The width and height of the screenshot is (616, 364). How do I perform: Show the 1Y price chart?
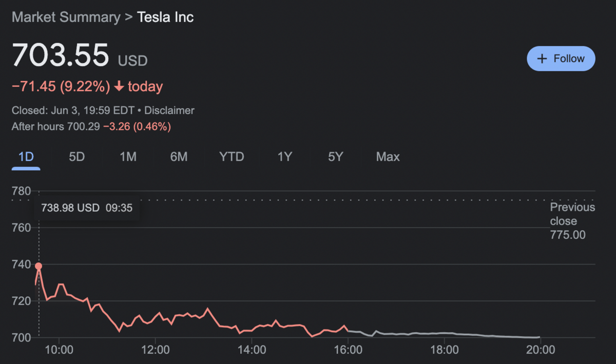[x=284, y=156]
